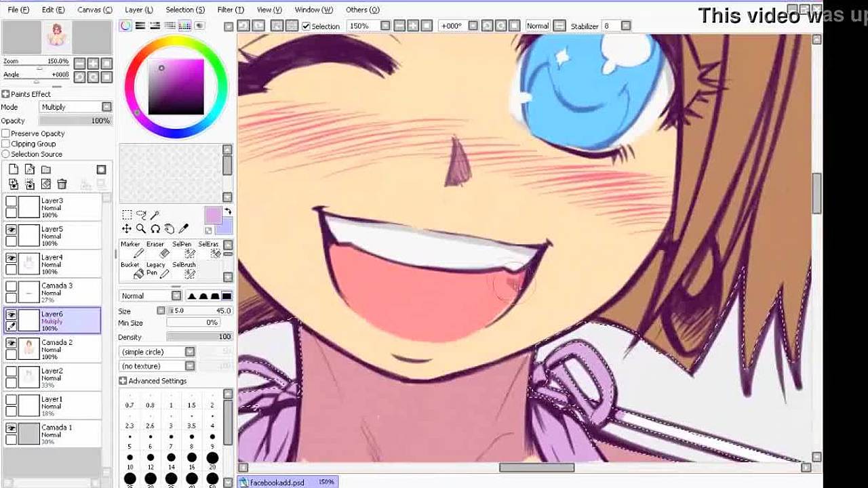Check the Clipping Group option
Screen dimensions: 868x488
tap(6, 144)
